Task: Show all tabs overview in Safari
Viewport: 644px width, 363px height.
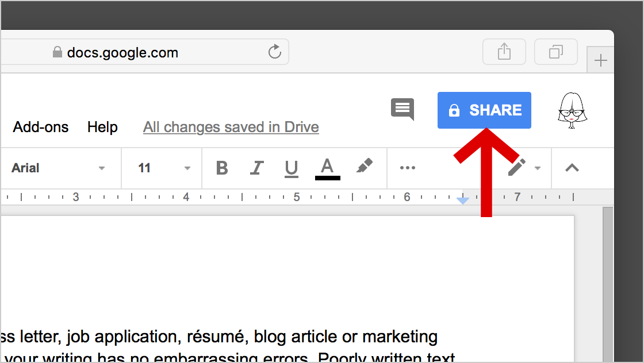Action: pos(556,52)
